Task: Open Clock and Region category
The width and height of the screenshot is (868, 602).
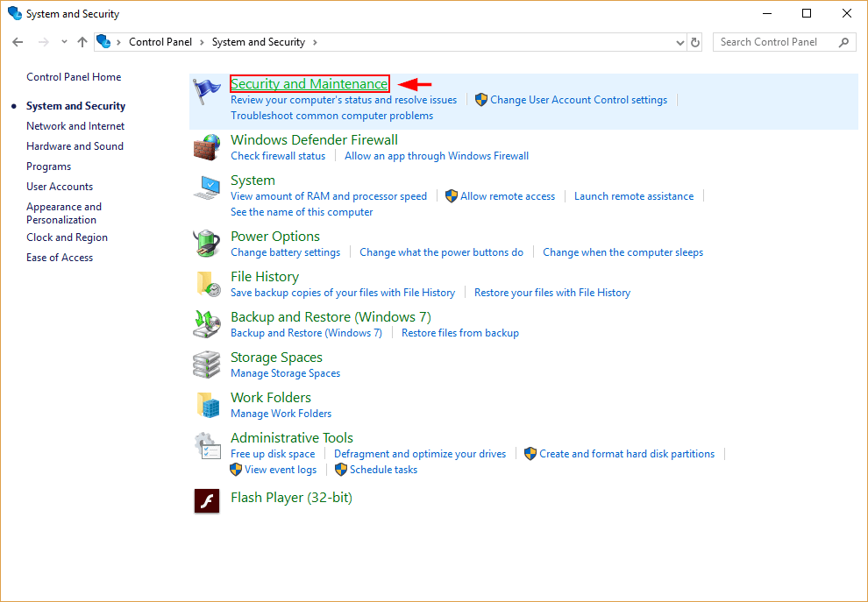Action: point(67,237)
